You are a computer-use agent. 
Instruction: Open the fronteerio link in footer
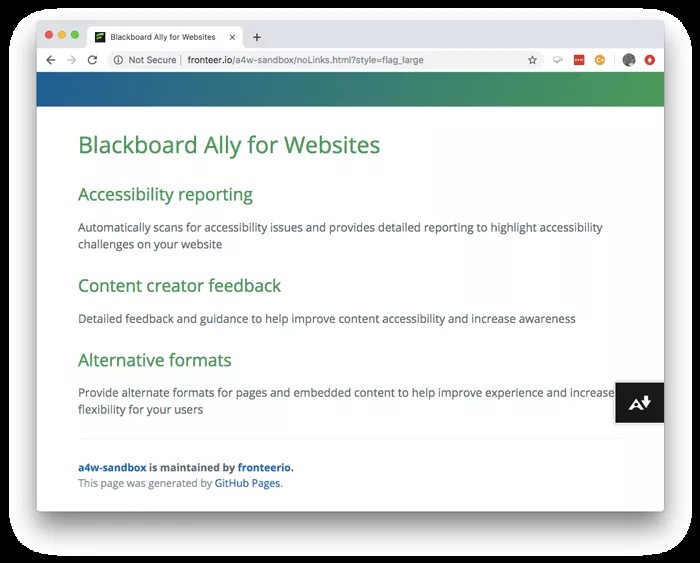265,467
